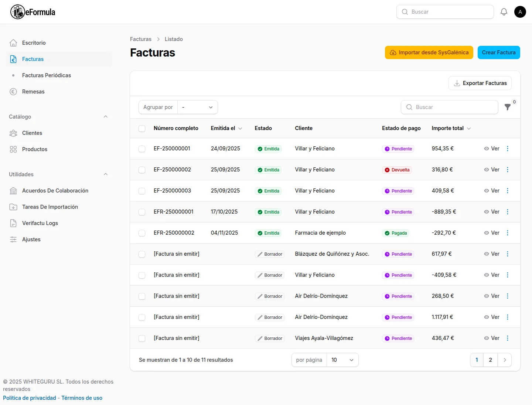Click the filter funnel icon
The image size is (532, 405).
508,107
